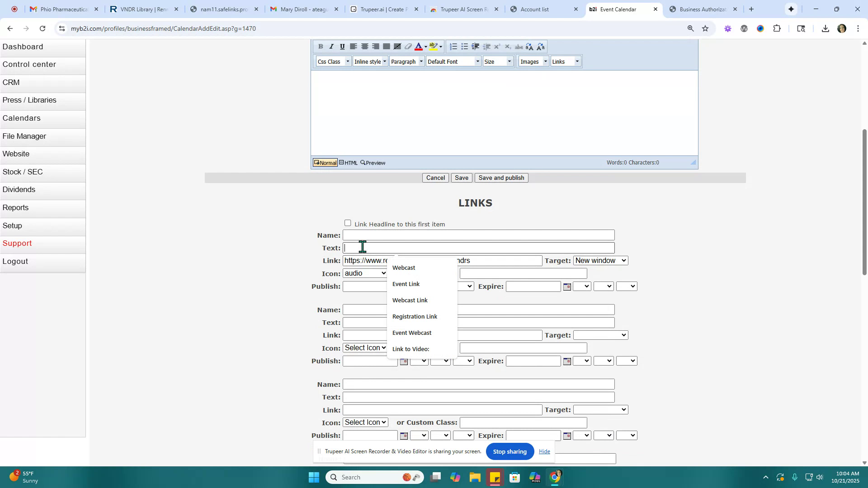Apply strikethrough formatting

(519, 47)
